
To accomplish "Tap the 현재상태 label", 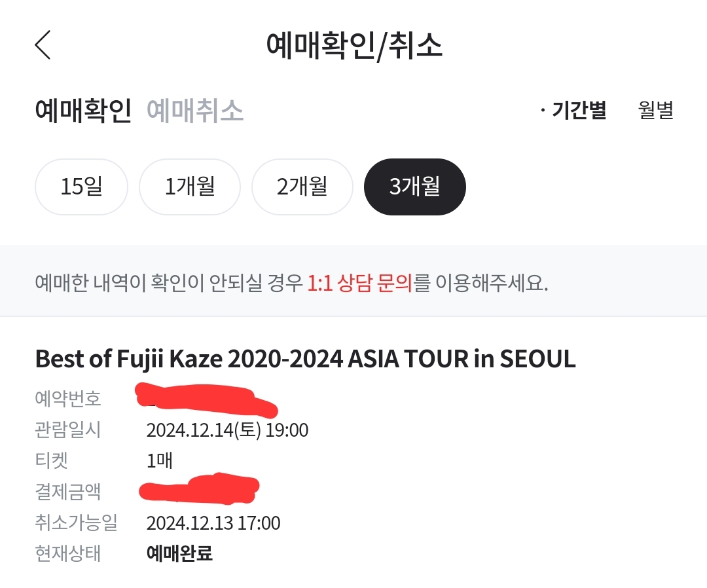I will pyautogui.click(x=68, y=553).
